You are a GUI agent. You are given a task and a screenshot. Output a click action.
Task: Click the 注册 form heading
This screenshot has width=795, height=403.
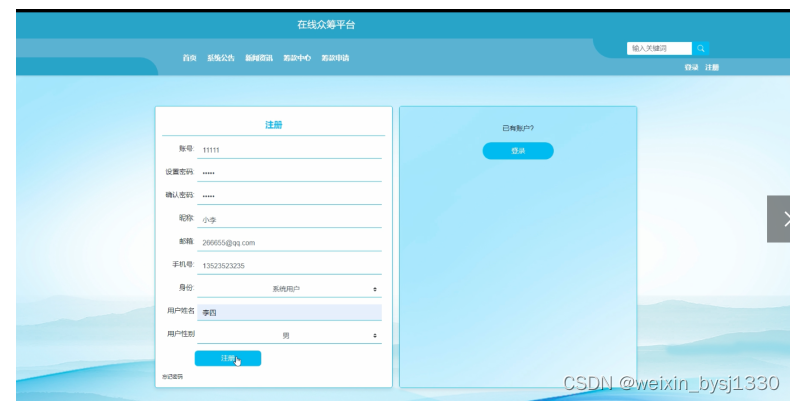(273, 125)
